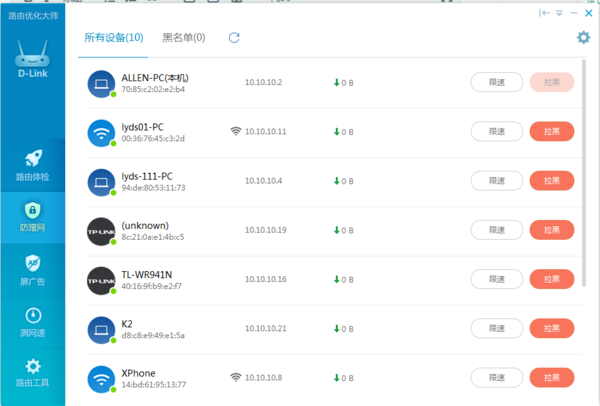Click lyds-111-PC laptop device icon

[x=101, y=182]
